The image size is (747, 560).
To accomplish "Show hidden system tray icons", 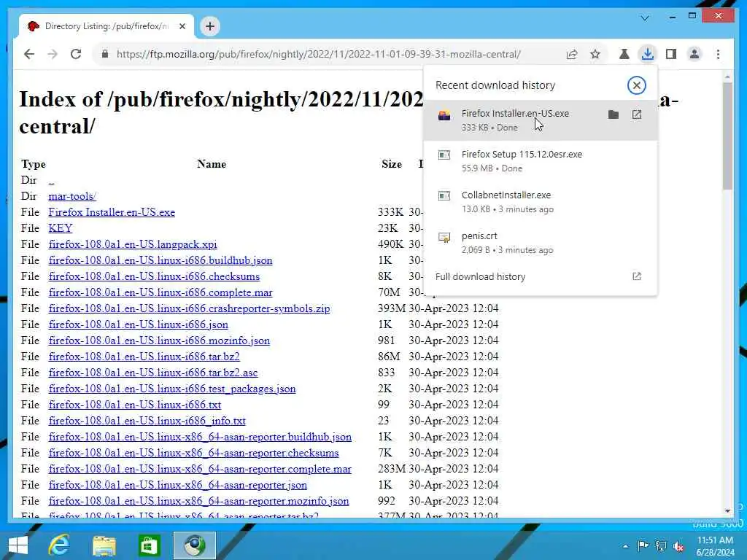I will (x=625, y=546).
